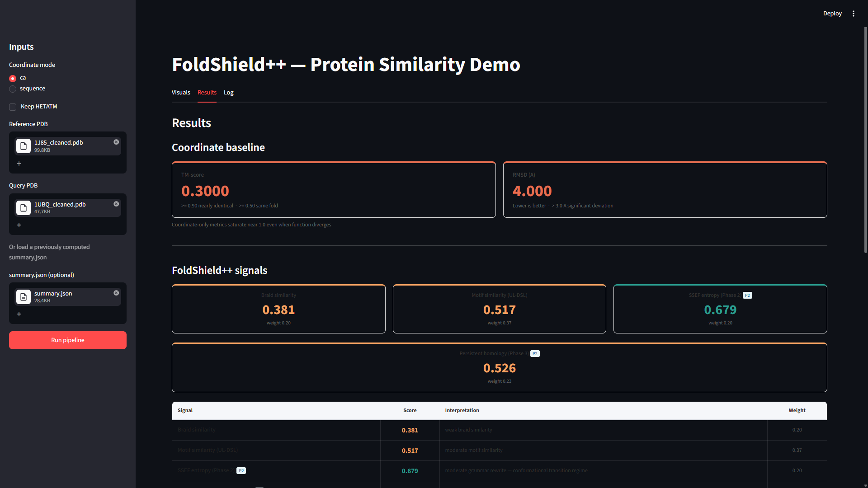
Task: Select the ca coordinate mode
Action: [x=13, y=78]
